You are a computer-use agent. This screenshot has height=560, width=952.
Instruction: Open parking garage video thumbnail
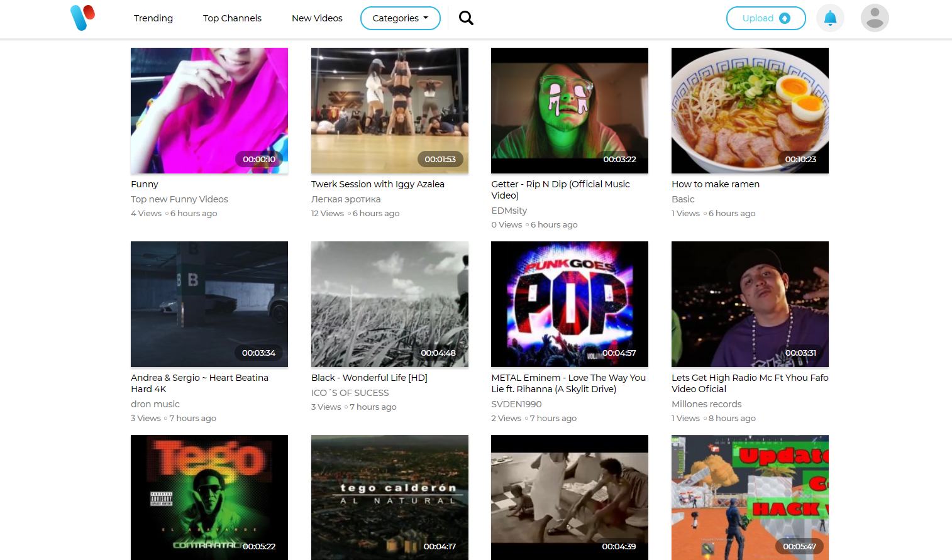click(x=209, y=304)
